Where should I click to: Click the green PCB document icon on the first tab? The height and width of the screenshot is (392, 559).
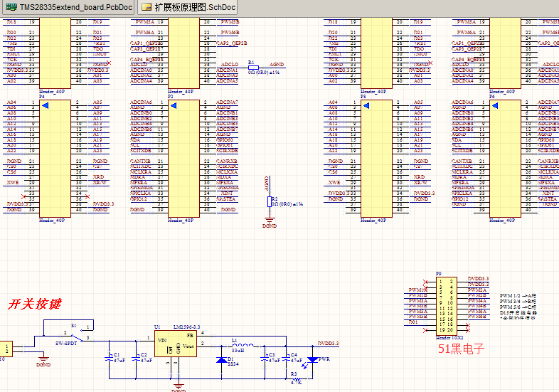[11, 7]
